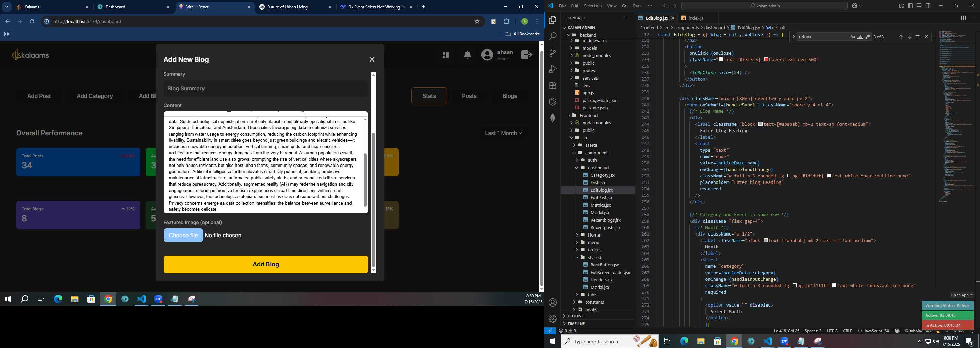Image resolution: width=980 pixels, height=348 pixels.
Task: Click Type here to search box
Action: (610, 342)
